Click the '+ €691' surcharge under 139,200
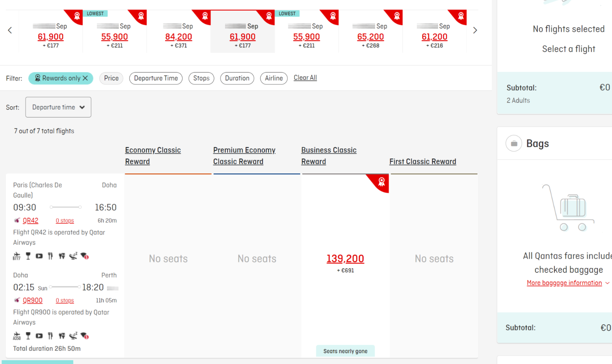This screenshot has width=612, height=364. point(345,271)
